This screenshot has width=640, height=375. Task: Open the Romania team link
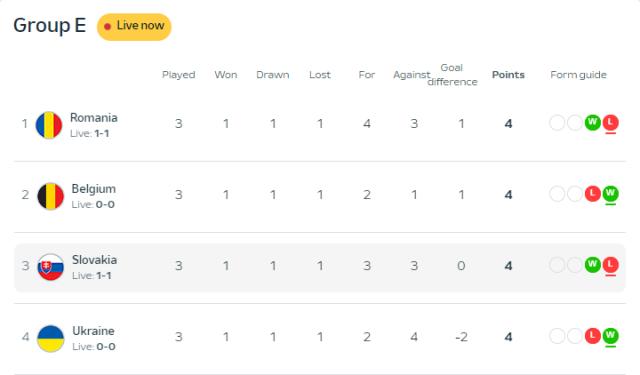[94, 118]
